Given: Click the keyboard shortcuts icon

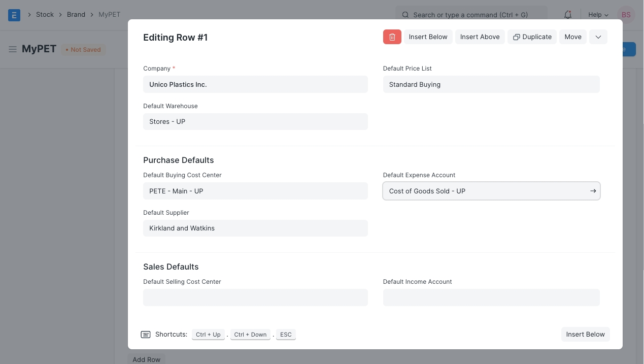Looking at the screenshot, I should 146,335.
